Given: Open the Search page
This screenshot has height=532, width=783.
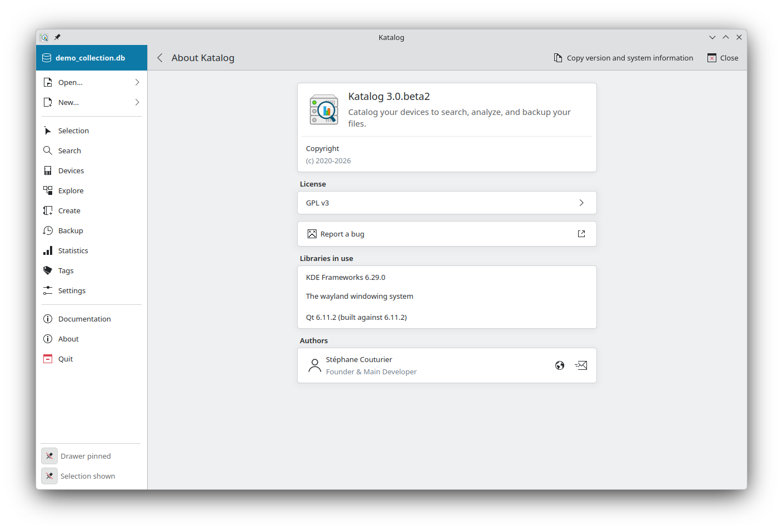Looking at the screenshot, I should pyautogui.click(x=92, y=150).
